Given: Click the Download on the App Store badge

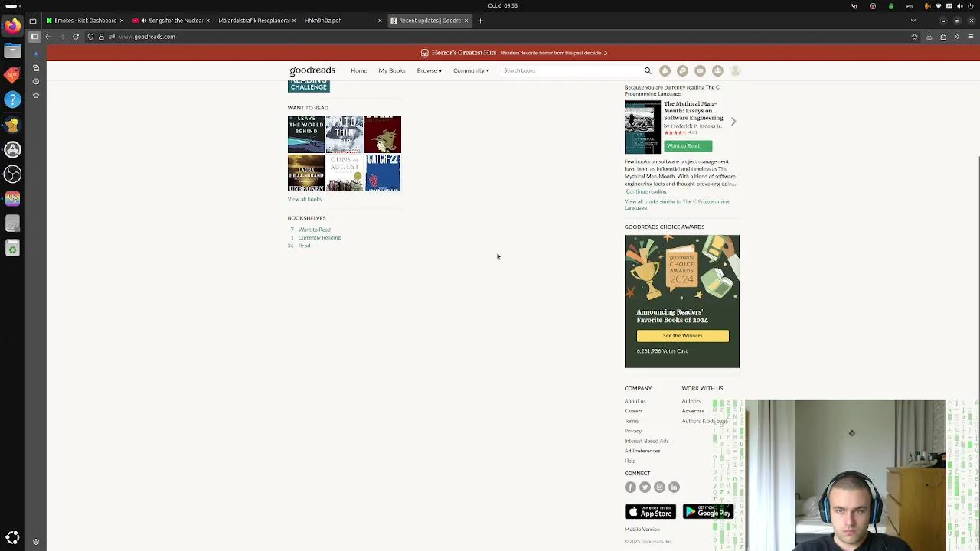Looking at the screenshot, I should [x=650, y=511].
